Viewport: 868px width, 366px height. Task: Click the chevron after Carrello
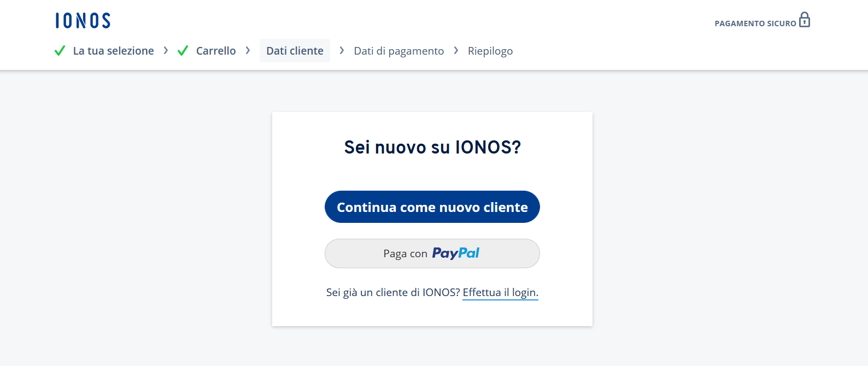248,50
